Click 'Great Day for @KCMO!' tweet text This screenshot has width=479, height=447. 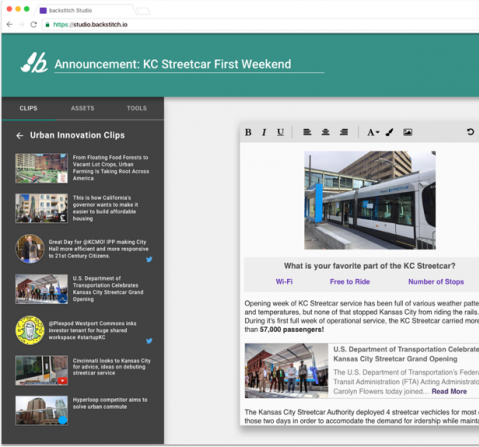coord(99,249)
